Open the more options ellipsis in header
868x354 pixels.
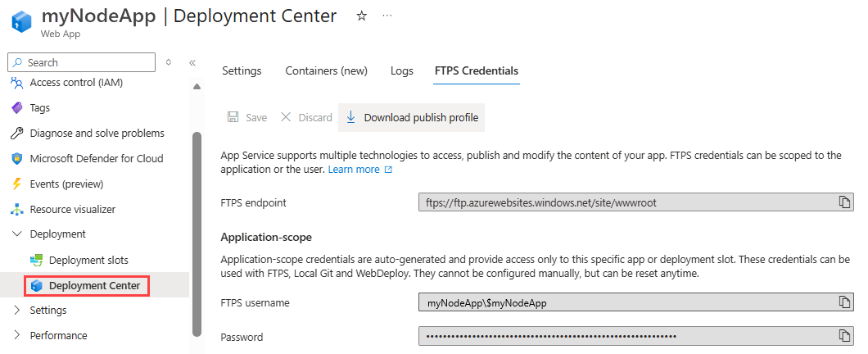387,16
